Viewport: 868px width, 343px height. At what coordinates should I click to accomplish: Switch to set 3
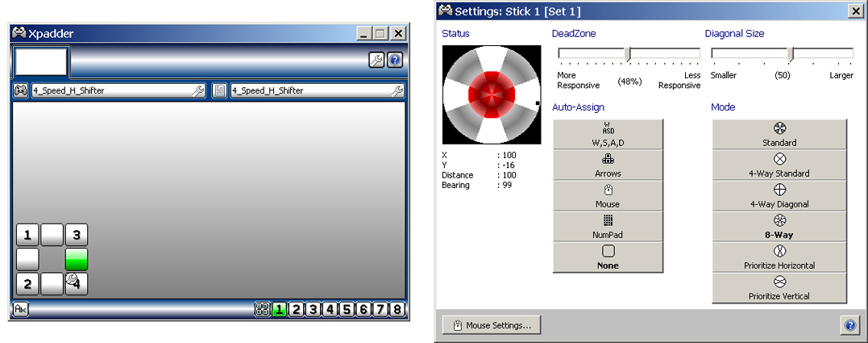tap(313, 310)
